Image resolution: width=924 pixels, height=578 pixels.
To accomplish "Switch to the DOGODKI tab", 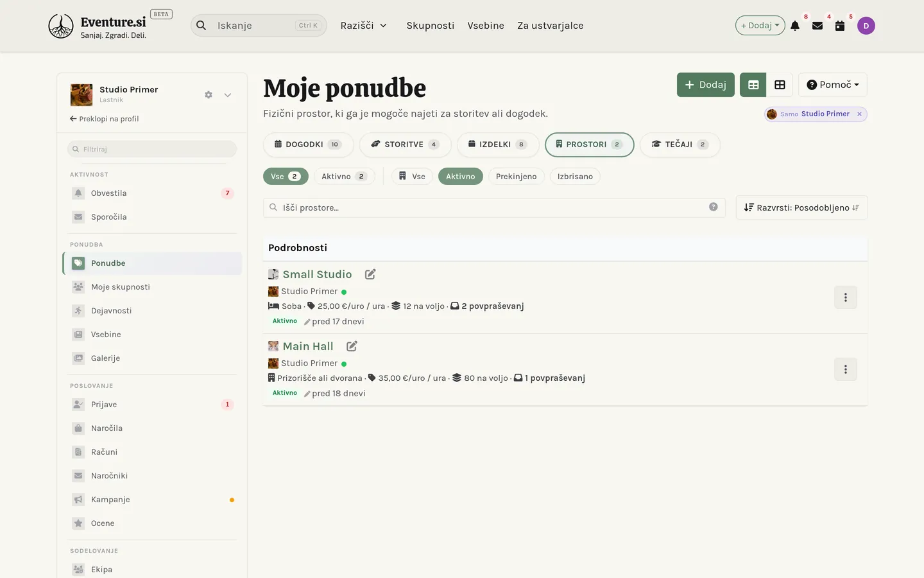I will 308,144.
